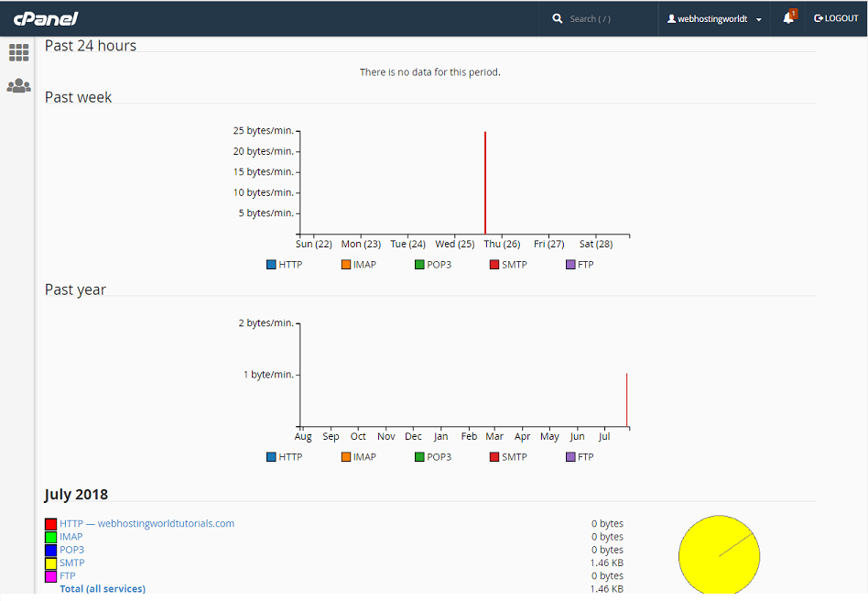The image size is (868, 601).
Task: Open the notification bell
Action: coord(787,17)
